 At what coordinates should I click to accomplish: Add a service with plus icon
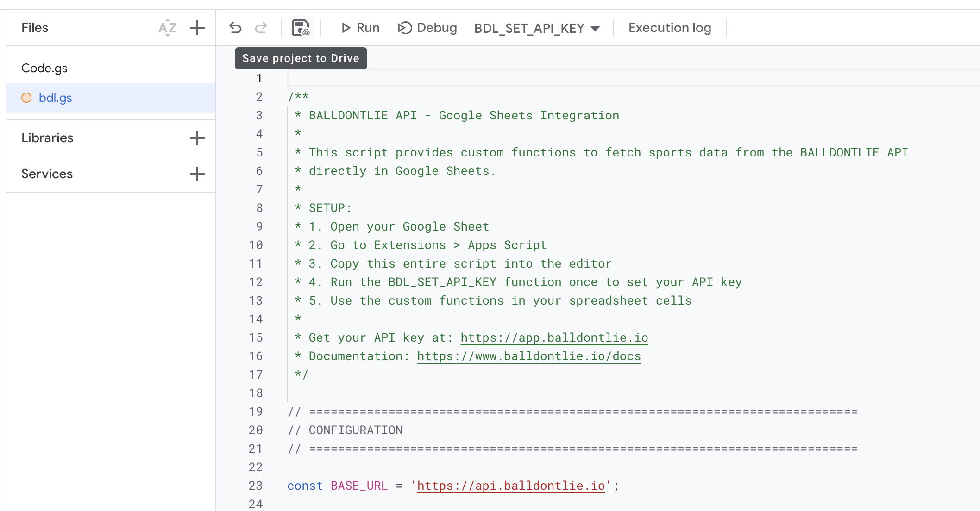pyautogui.click(x=197, y=174)
